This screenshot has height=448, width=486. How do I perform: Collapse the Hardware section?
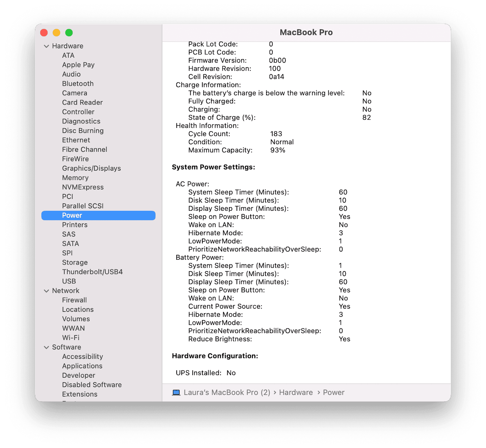point(46,46)
